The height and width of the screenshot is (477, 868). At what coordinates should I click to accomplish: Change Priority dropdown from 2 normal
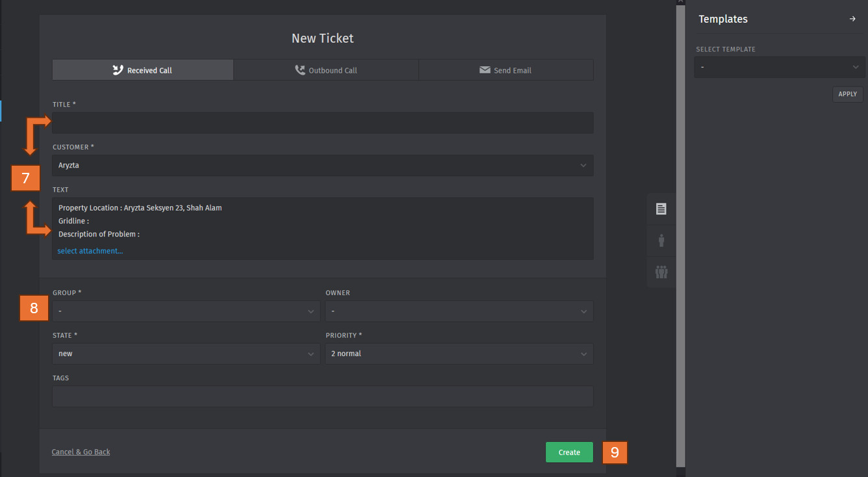point(459,354)
